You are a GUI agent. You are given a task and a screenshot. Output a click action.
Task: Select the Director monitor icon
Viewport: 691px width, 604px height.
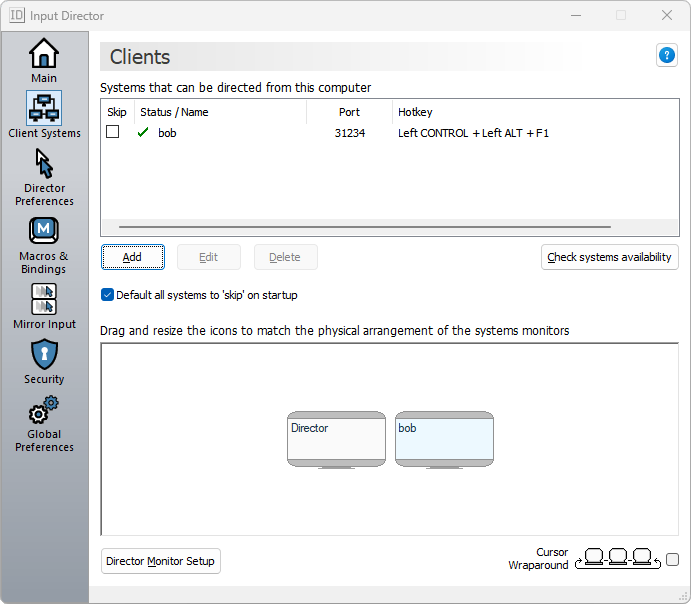pos(336,440)
